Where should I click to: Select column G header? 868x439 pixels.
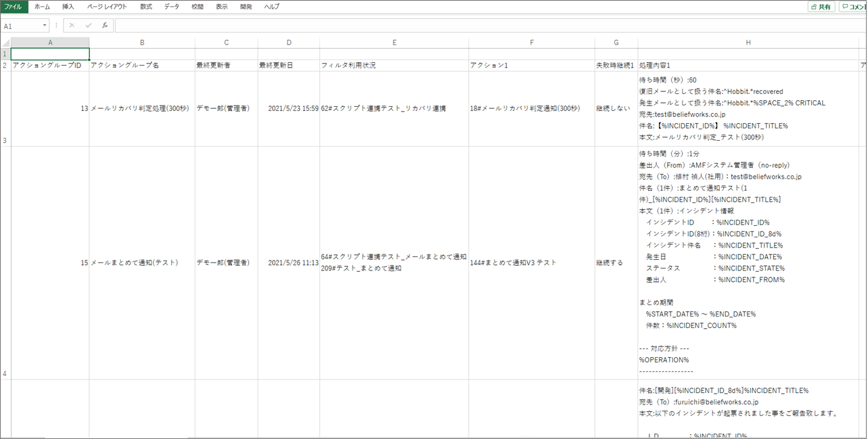coord(616,43)
